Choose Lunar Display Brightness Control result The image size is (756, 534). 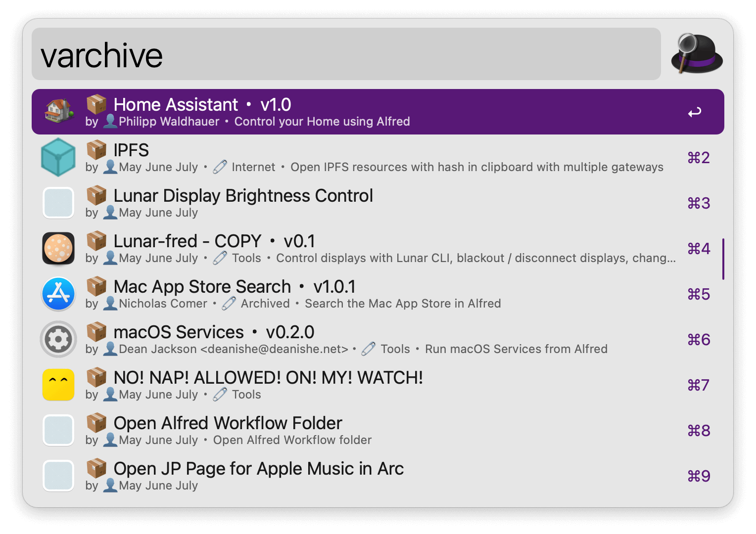pos(378,203)
